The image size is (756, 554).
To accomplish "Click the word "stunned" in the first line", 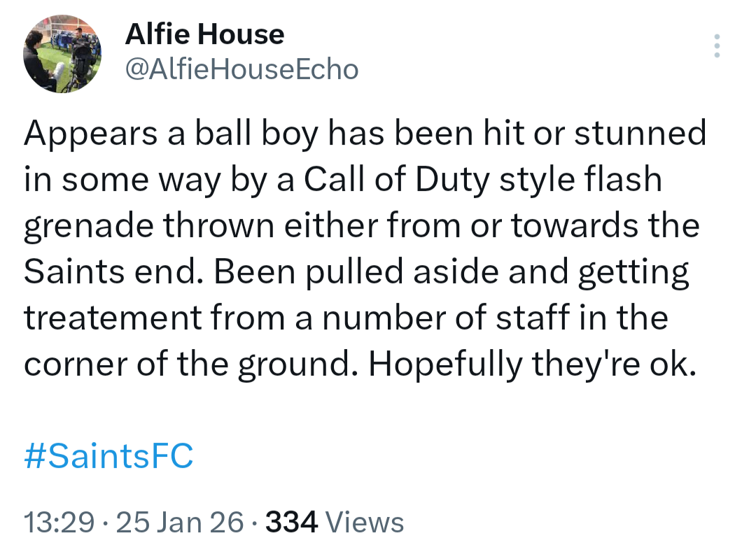I will click(640, 134).
